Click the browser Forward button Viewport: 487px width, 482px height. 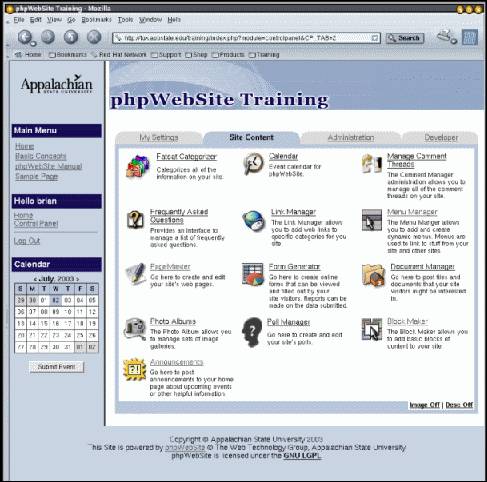point(48,37)
